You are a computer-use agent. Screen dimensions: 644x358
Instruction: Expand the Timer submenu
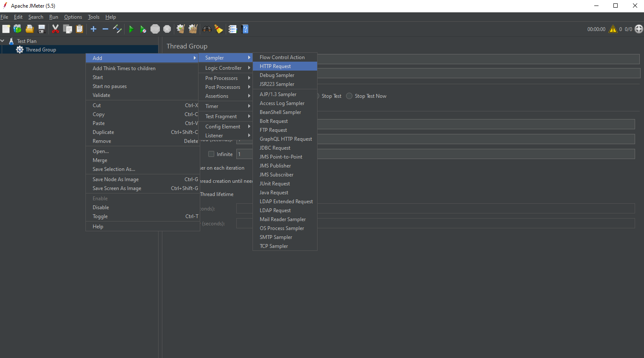click(225, 106)
